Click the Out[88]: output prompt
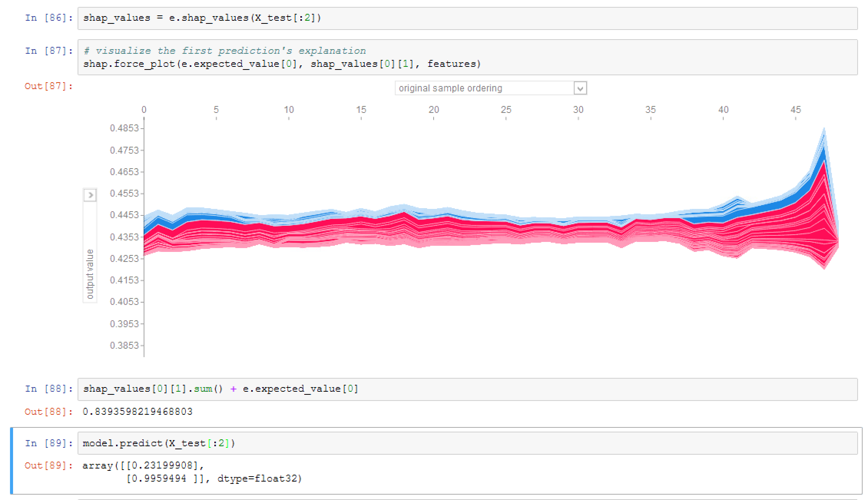Viewport: 868px width, 500px height. point(49,412)
